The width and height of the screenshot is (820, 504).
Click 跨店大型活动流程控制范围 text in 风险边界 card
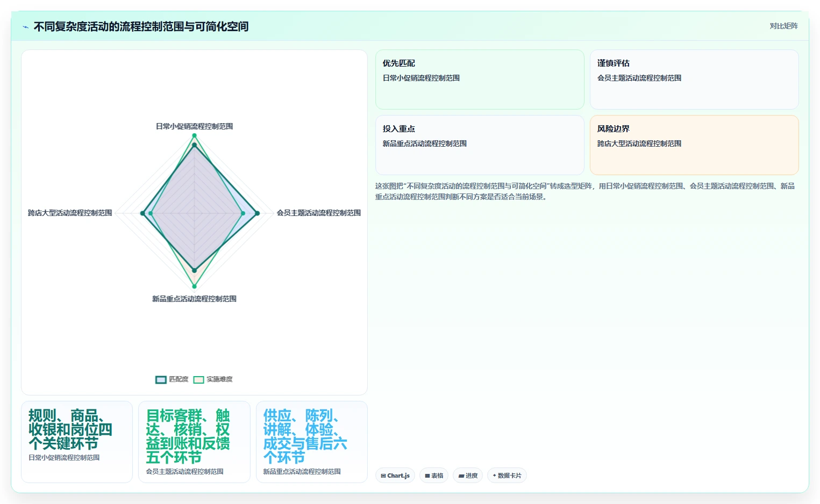[x=639, y=143]
